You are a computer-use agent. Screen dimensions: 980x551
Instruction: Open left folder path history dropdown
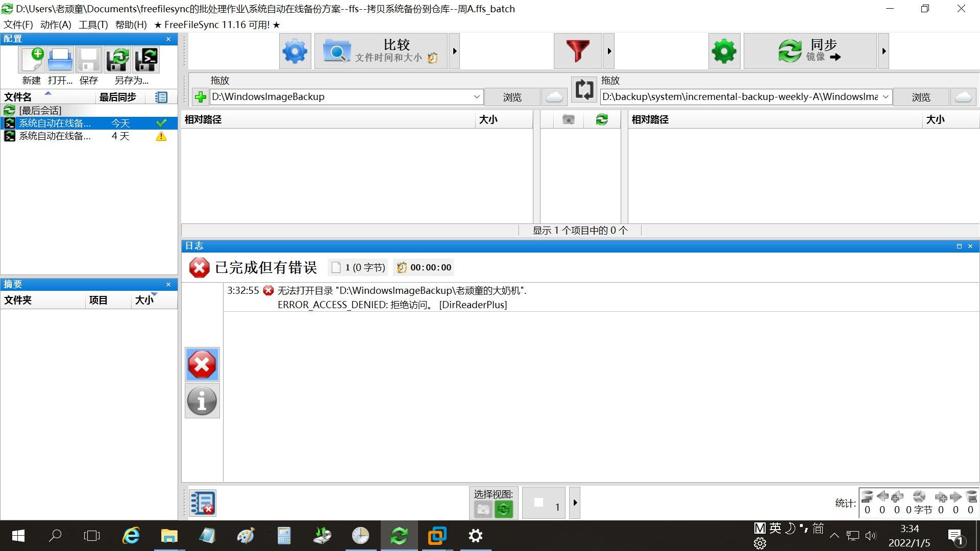476,97
